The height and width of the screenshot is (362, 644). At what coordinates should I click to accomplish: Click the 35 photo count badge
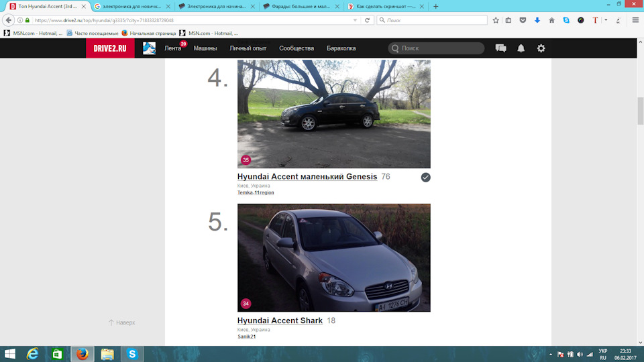(246, 160)
